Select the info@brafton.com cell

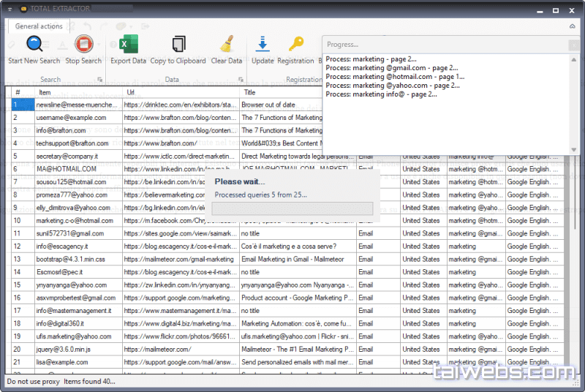tap(78, 130)
